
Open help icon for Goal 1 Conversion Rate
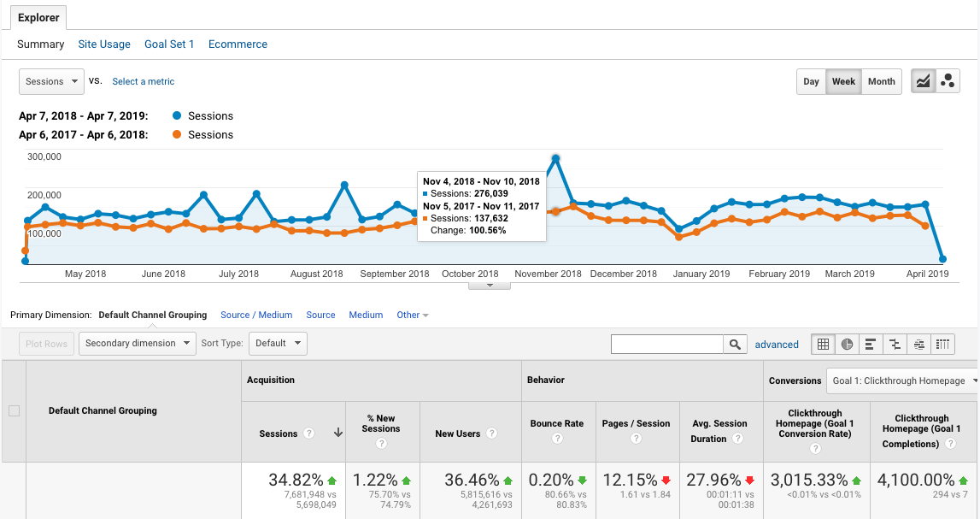point(815,448)
